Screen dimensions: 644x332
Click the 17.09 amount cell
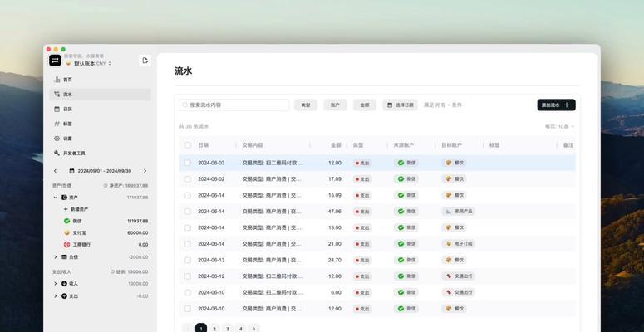point(334,179)
